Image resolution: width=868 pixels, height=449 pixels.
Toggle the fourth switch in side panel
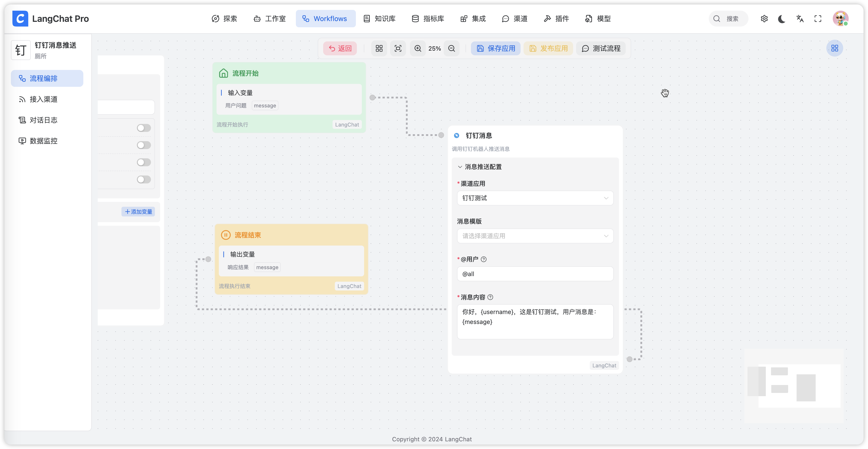(144, 180)
